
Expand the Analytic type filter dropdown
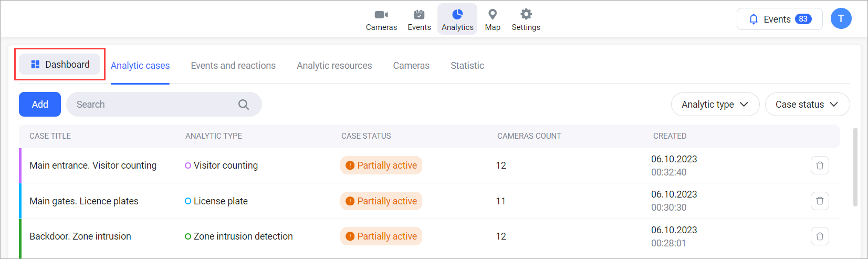click(x=715, y=105)
